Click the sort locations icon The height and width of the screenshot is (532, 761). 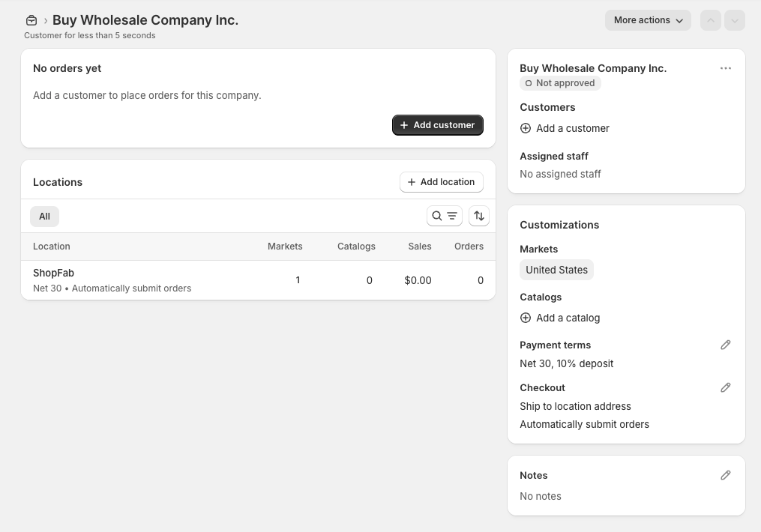pos(478,216)
